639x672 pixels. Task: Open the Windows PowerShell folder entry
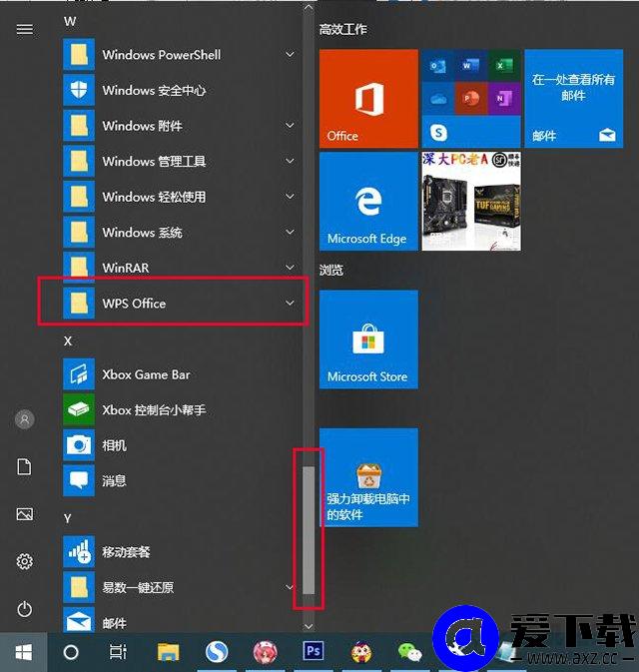coord(181,55)
